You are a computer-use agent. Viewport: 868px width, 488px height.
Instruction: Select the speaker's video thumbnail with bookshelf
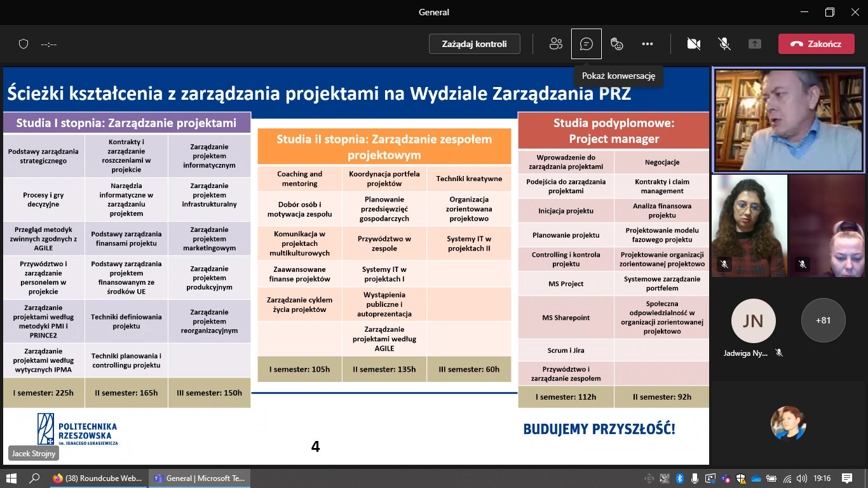[789, 120]
